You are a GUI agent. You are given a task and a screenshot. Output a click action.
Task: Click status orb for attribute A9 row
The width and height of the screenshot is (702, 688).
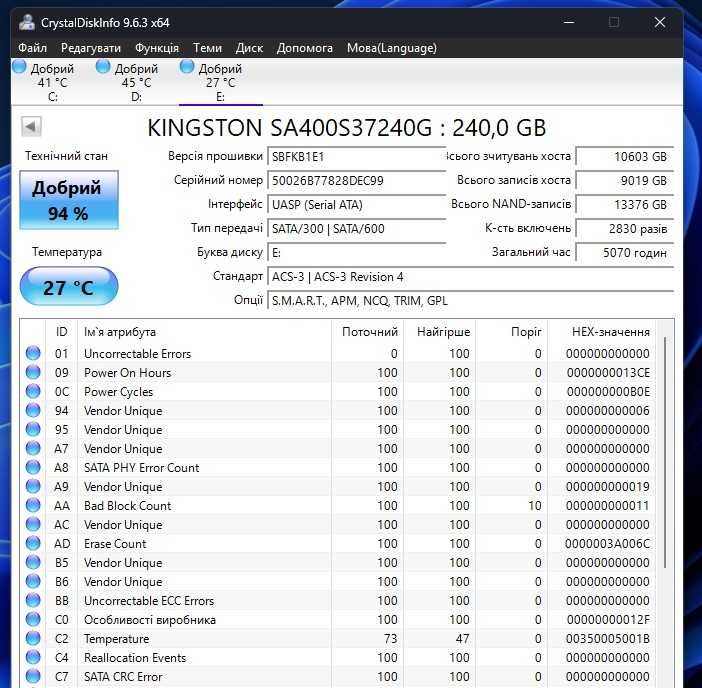pos(33,487)
